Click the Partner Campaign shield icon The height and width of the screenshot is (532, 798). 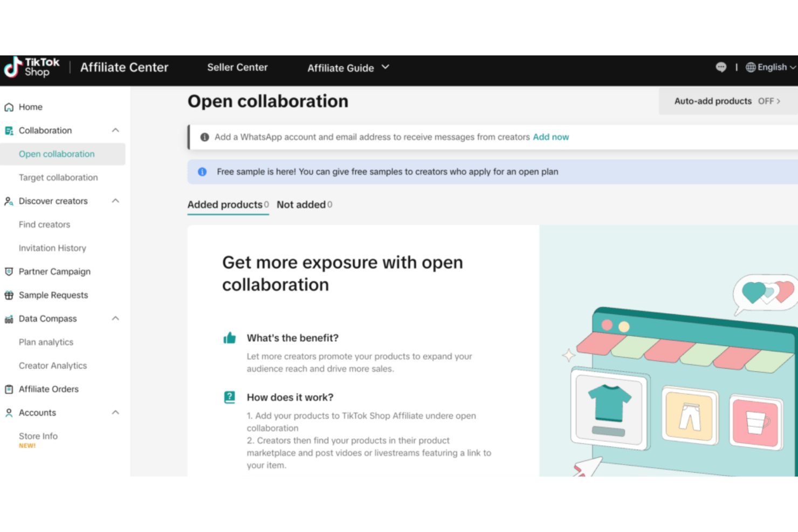[x=9, y=272]
